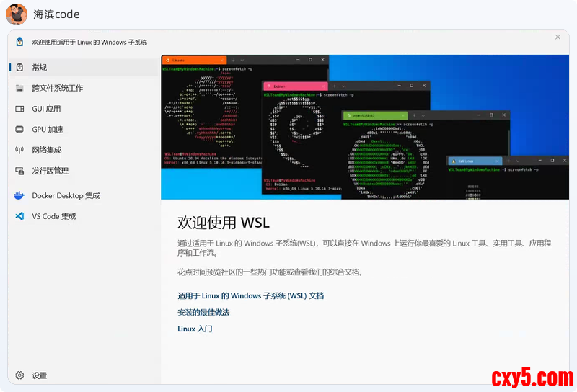The height and width of the screenshot is (392, 577).
Task: Click the GPU 加速 chip icon
Action: (x=19, y=130)
